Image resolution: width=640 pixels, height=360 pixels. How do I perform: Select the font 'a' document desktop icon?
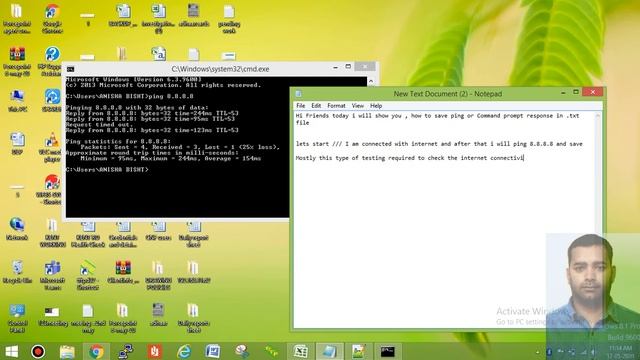(x=158, y=54)
